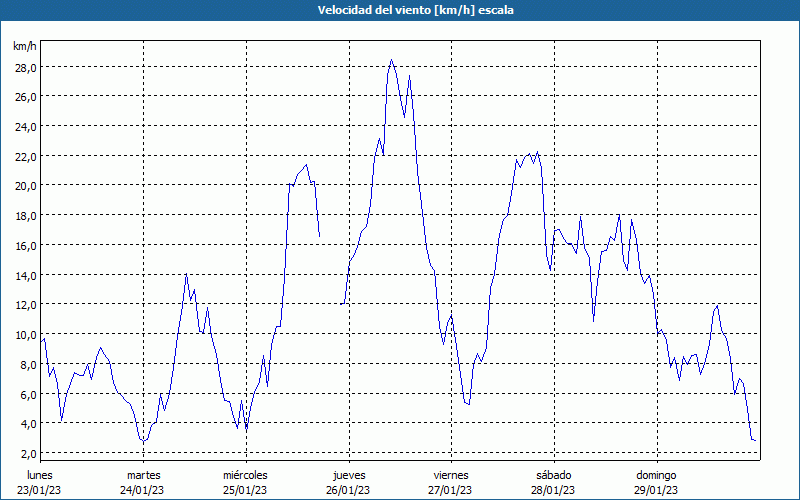Click the 'lunes' day label
This screenshot has width=800, height=500.
pos(39,475)
